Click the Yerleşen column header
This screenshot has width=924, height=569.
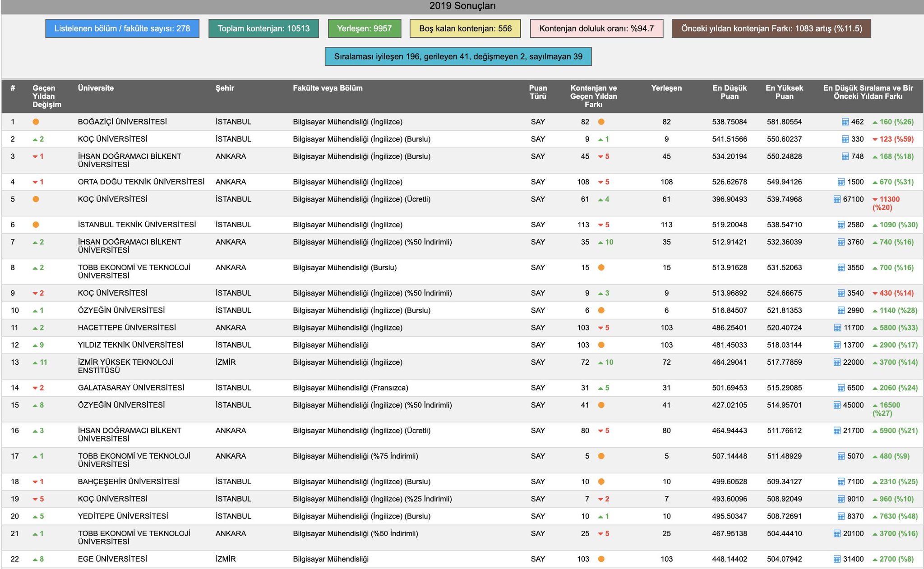(666, 88)
